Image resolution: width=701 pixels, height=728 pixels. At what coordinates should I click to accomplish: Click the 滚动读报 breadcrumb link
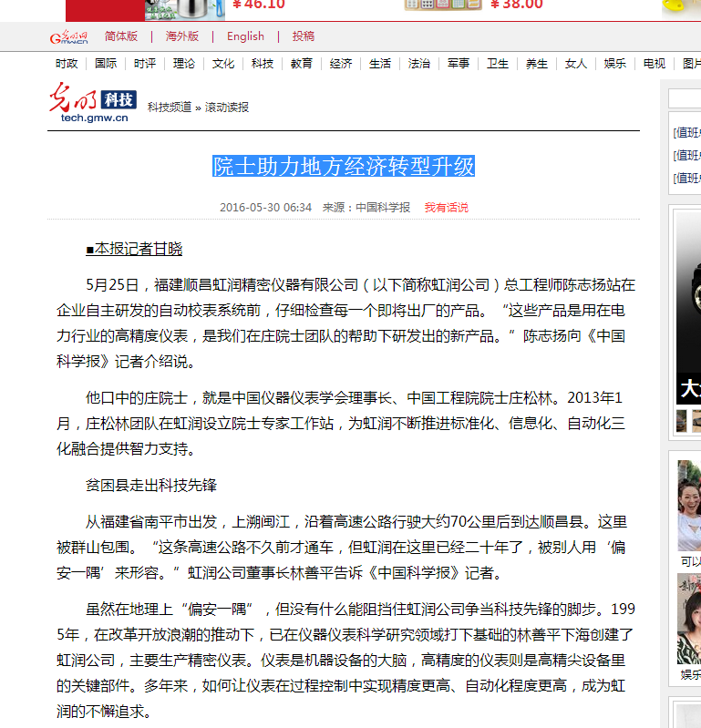coord(226,108)
